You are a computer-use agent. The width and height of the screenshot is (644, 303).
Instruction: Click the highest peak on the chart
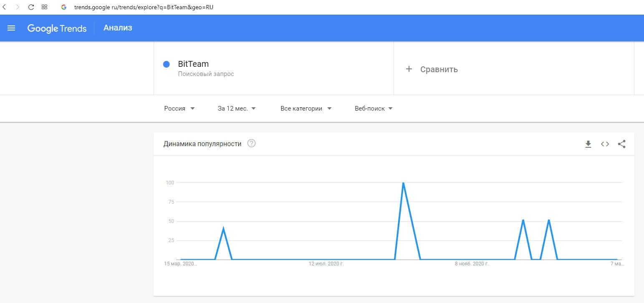tap(403, 183)
